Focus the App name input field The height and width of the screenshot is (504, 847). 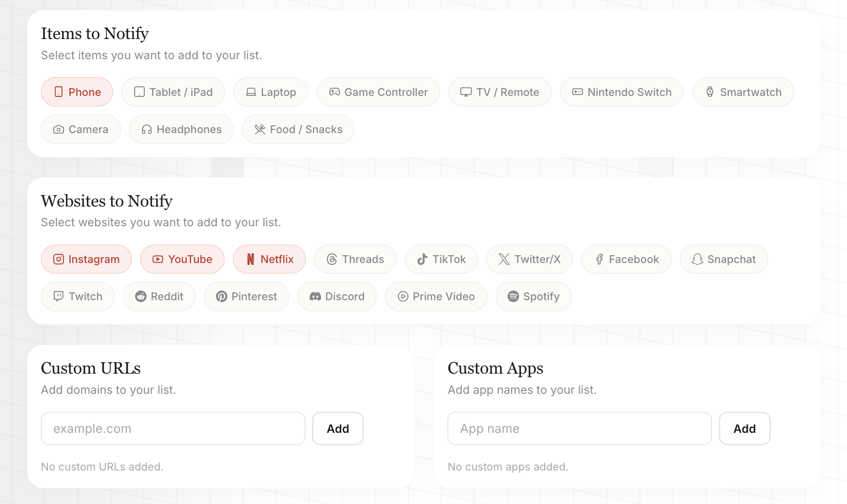point(580,428)
